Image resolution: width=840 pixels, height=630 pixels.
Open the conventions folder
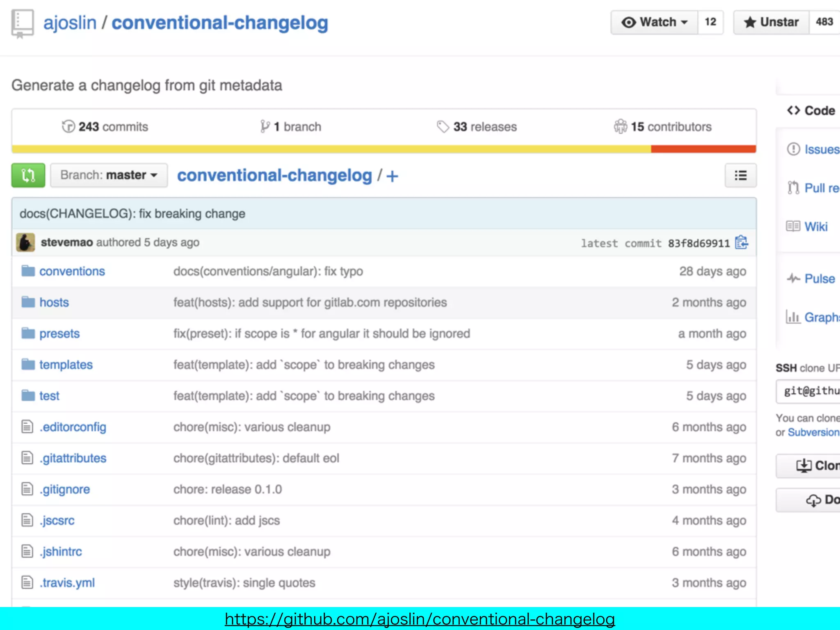(72, 272)
